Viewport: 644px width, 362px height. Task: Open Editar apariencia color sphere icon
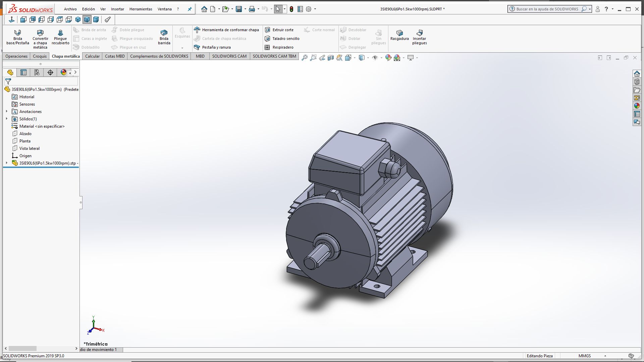pyautogui.click(x=389, y=58)
